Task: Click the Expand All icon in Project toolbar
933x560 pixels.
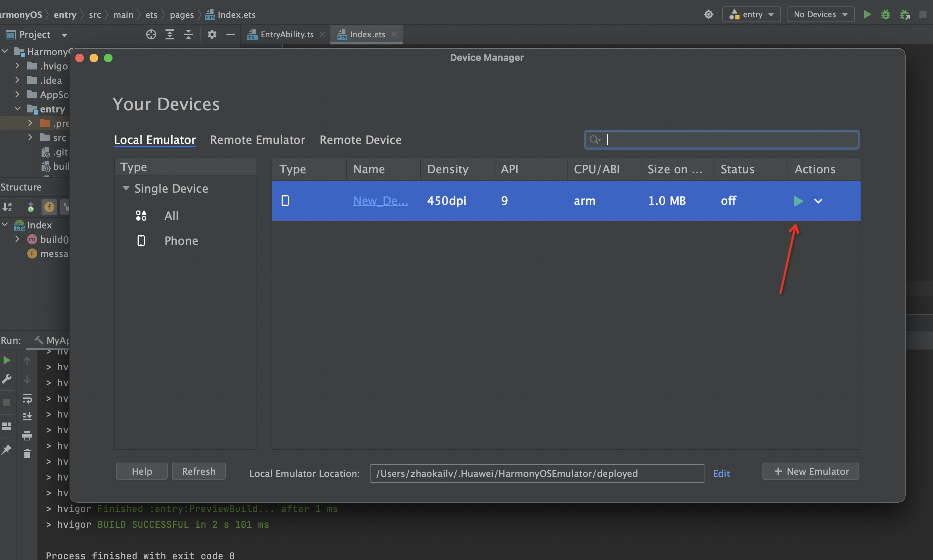Action: [170, 34]
